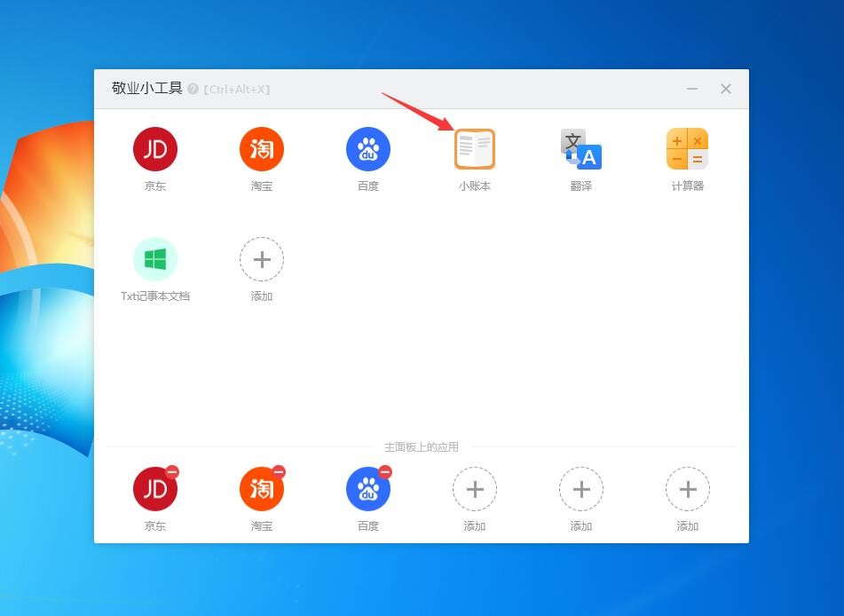Click 淘宝 icon in 主面板上的应用 row

pos(262,489)
